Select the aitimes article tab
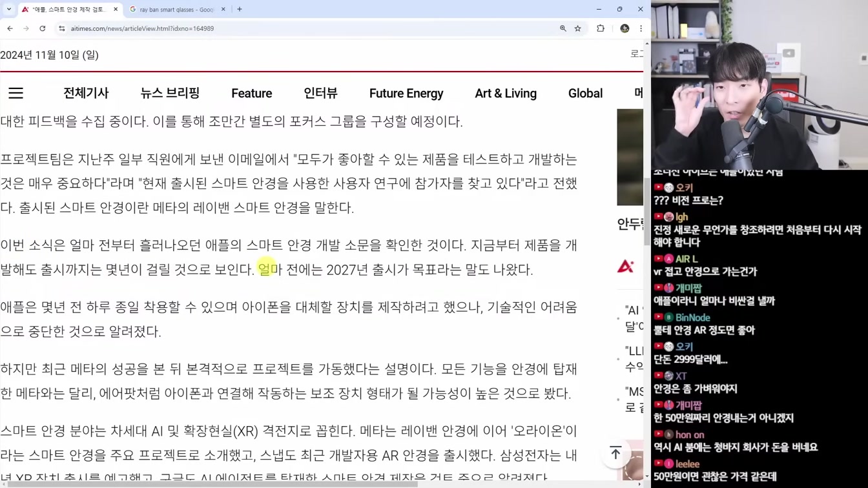 point(70,9)
